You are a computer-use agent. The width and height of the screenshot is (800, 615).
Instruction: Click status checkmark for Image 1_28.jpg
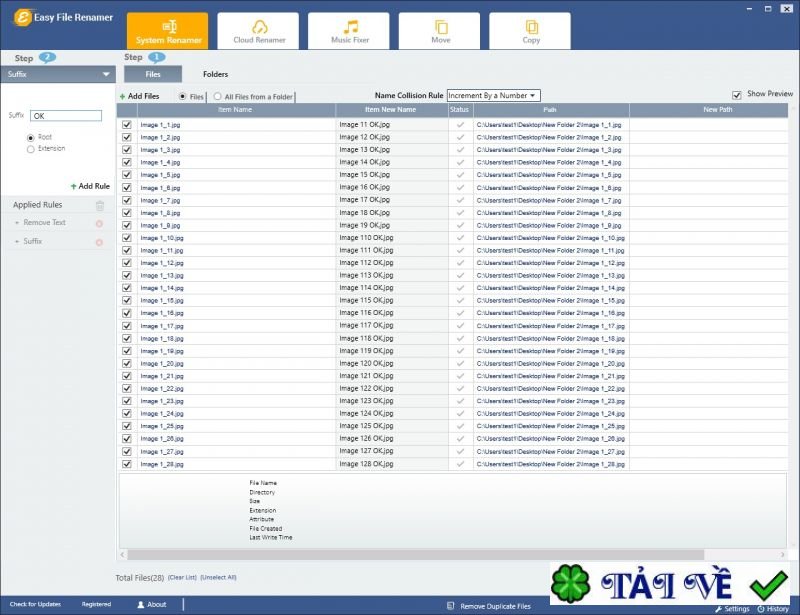460,464
